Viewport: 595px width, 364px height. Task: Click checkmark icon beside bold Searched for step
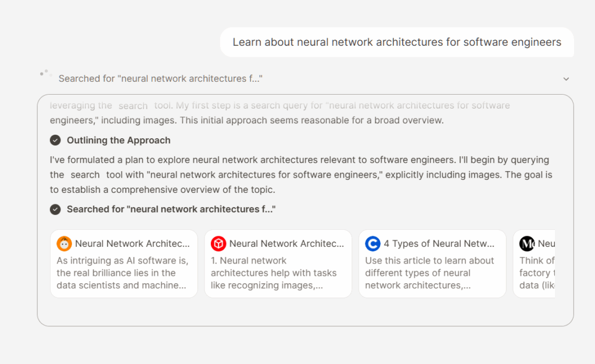tap(55, 209)
